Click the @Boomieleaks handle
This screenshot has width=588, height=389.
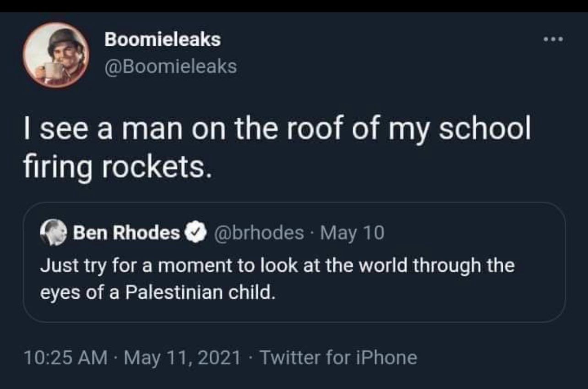click(x=170, y=67)
